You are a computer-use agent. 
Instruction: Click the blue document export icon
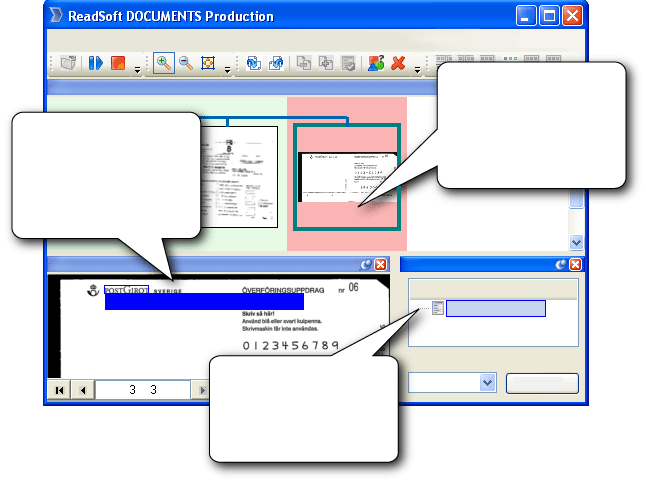[275, 63]
